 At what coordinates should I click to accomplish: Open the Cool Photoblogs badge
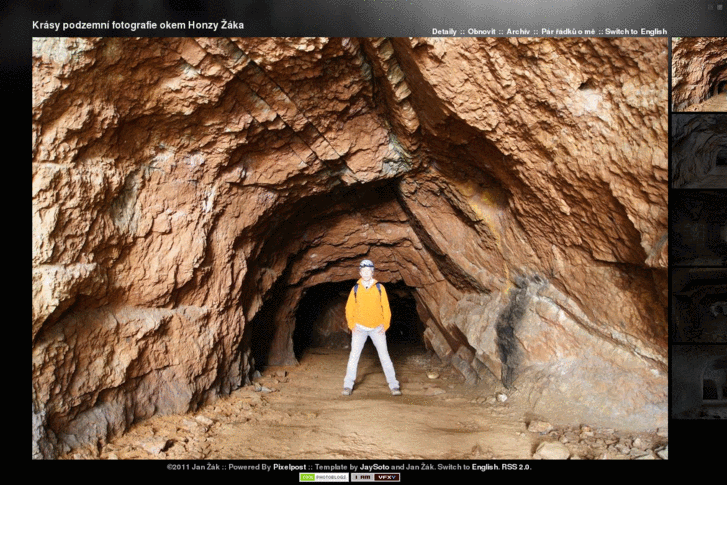[x=324, y=477]
